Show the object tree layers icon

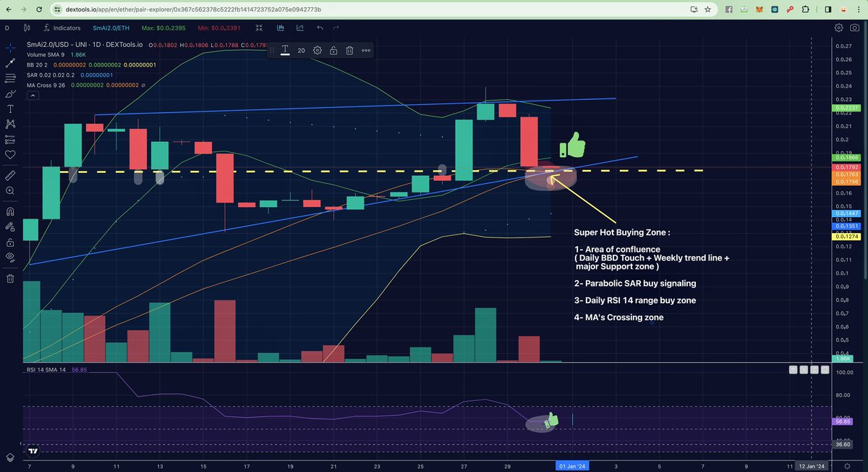coord(10,458)
